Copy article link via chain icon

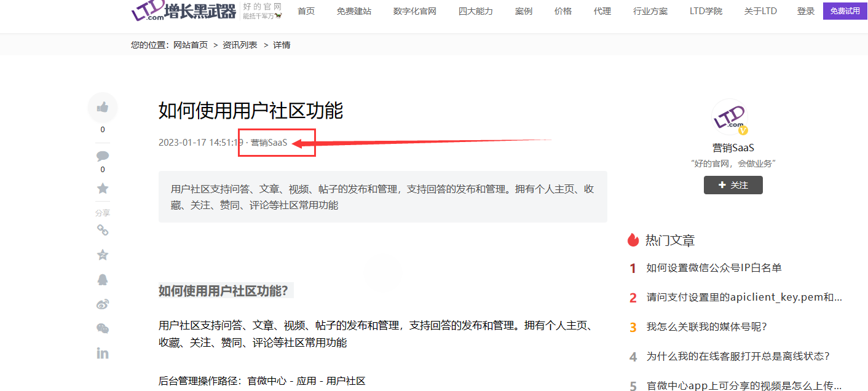click(x=103, y=230)
